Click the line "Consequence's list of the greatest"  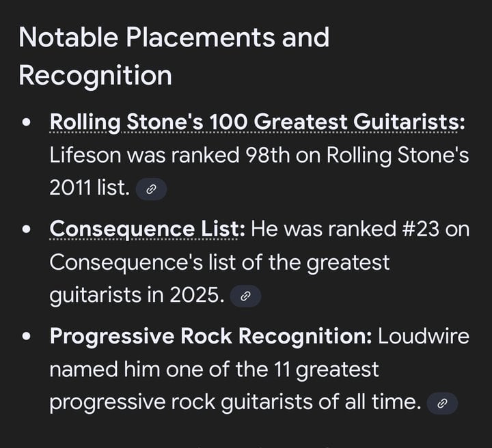coord(219,262)
